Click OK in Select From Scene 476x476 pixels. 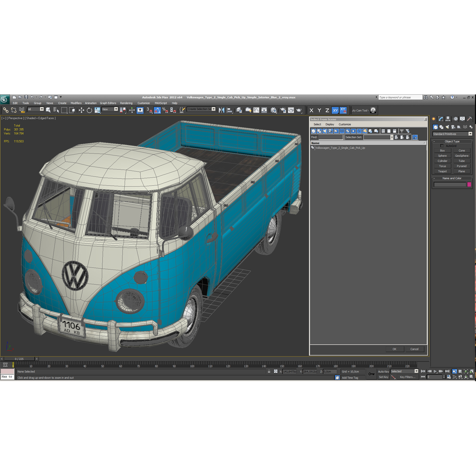[x=394, y=349]
